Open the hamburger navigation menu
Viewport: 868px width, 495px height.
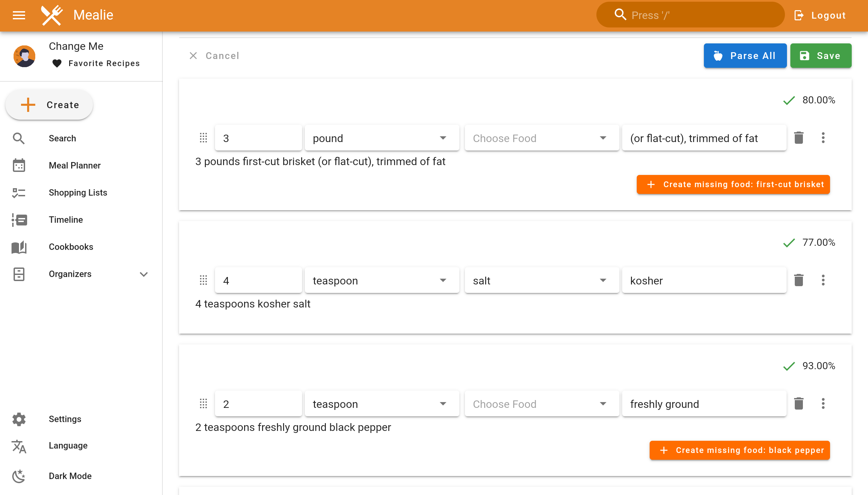coord(19,15)
